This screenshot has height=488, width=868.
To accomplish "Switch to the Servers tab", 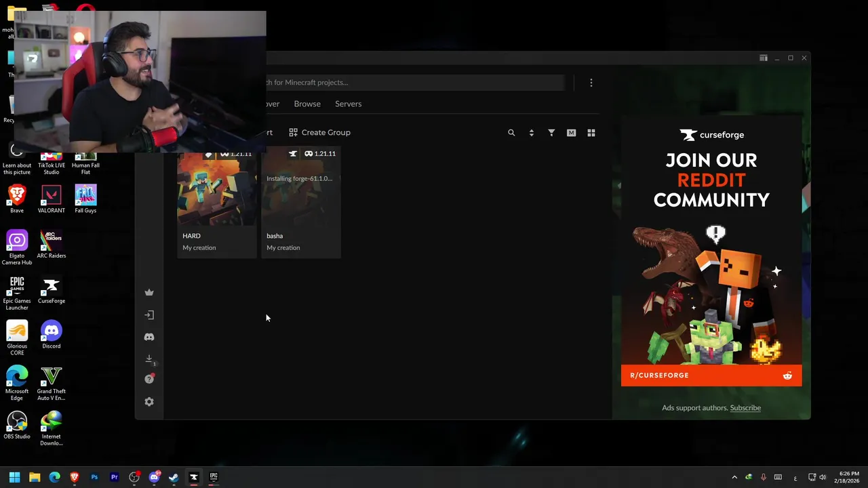I will tap(348, 104).
